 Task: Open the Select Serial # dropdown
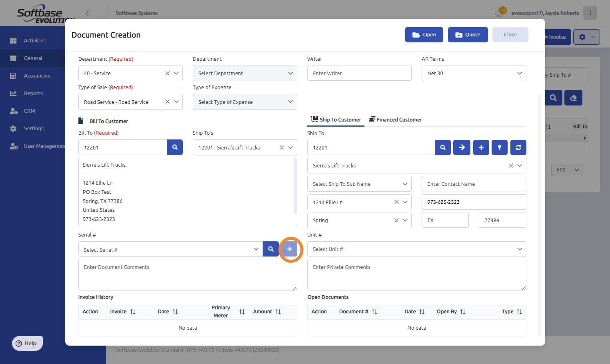click(x=170, y=249)
